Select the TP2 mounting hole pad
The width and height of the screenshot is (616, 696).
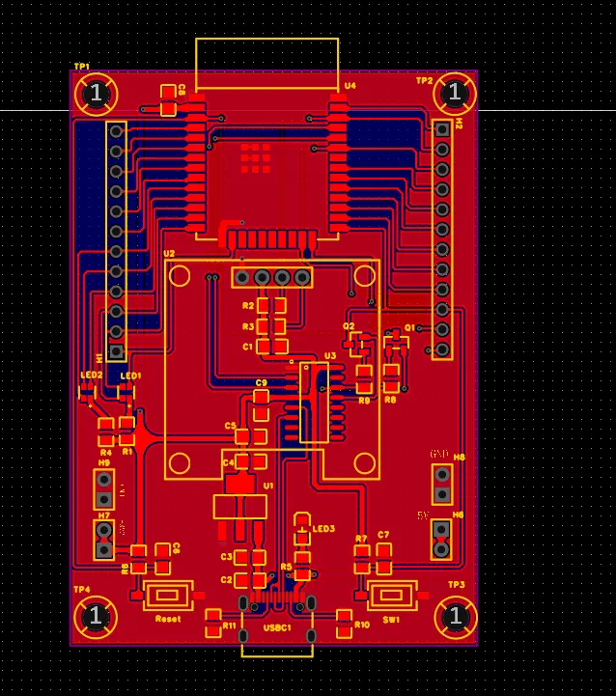(x=455, y=93)
